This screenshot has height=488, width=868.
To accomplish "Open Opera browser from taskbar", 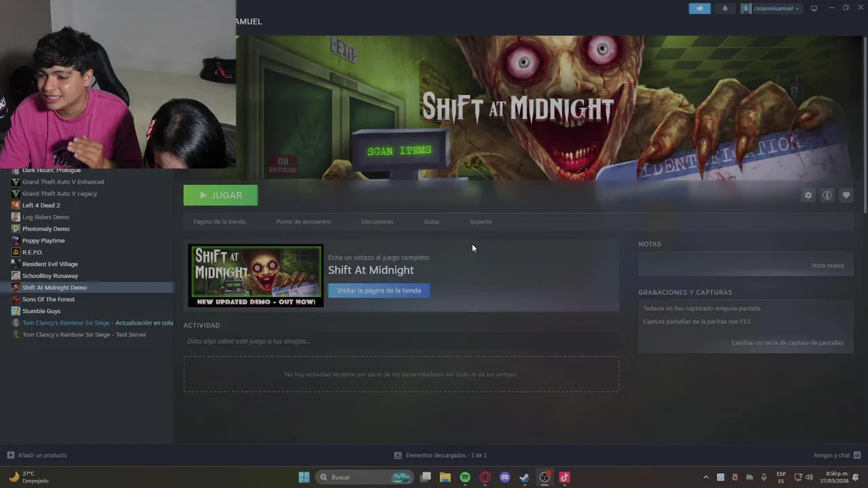I will pos(485,477).
